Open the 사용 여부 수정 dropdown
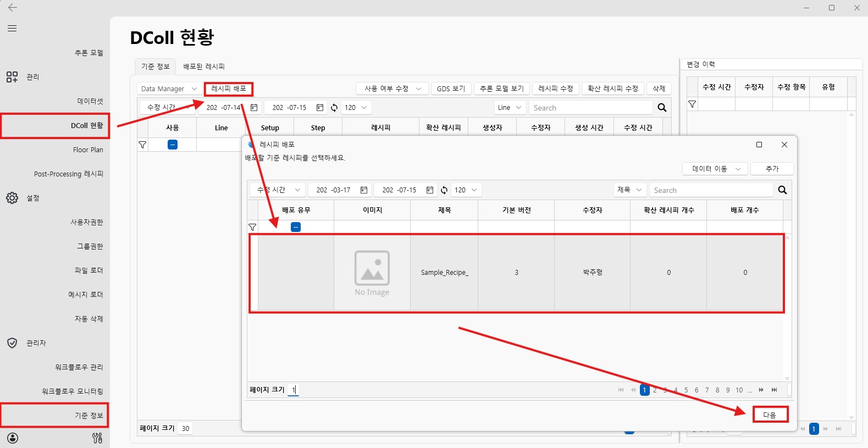Screen dimensions: 868x448 392,89
